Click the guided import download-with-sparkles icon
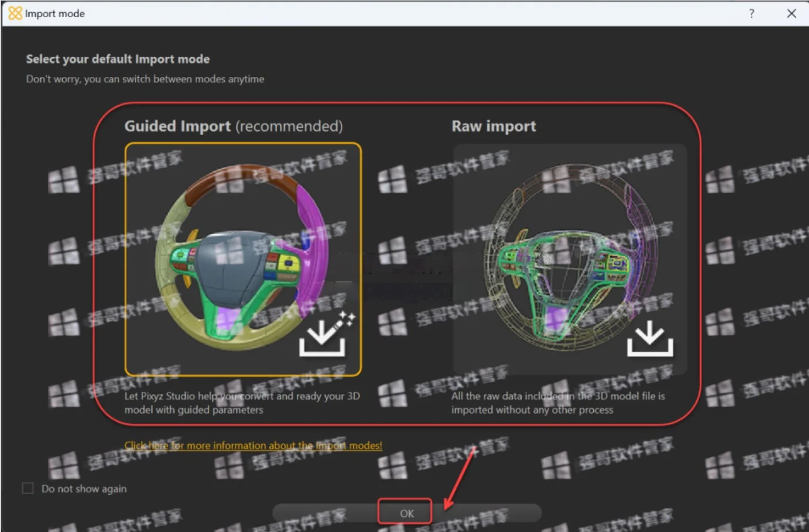 coord(326,334)
